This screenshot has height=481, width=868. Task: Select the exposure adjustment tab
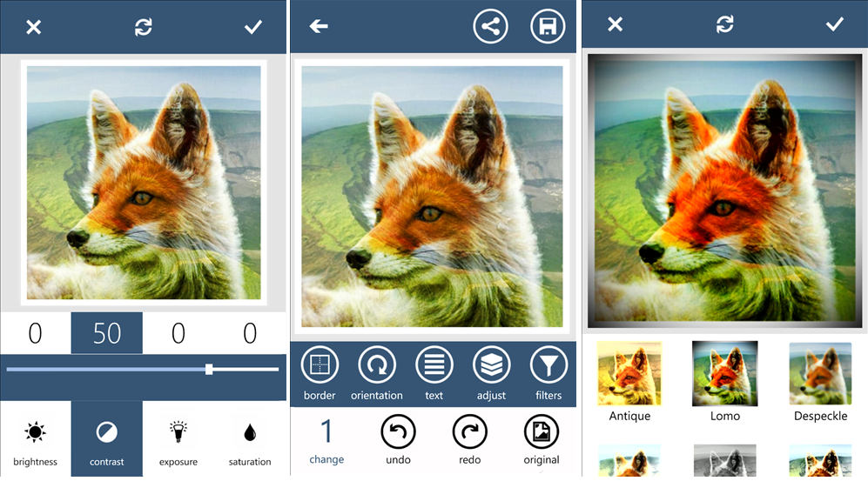[178, 439]
